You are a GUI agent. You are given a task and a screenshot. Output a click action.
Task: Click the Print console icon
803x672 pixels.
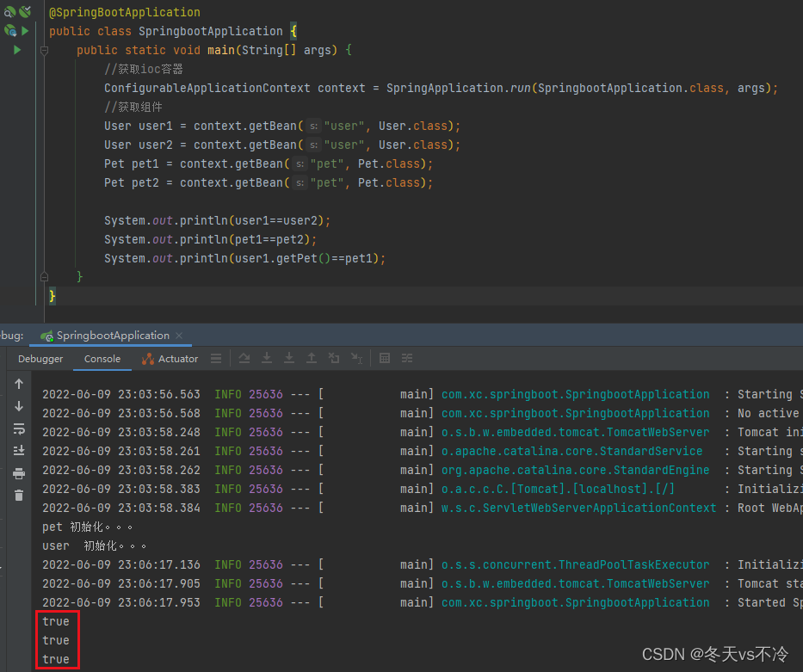tap(19, 473)
